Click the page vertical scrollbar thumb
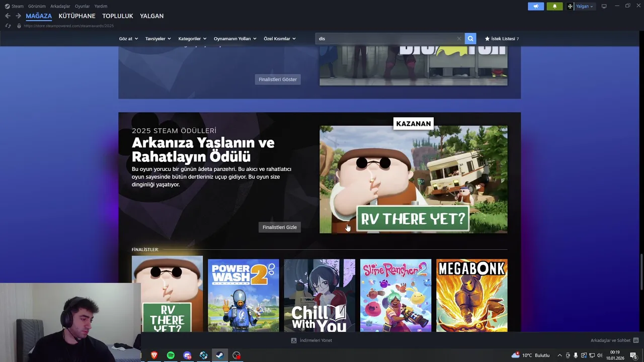Image resolution: width=644 pixels, height=362 pixels. click(641, 271)
